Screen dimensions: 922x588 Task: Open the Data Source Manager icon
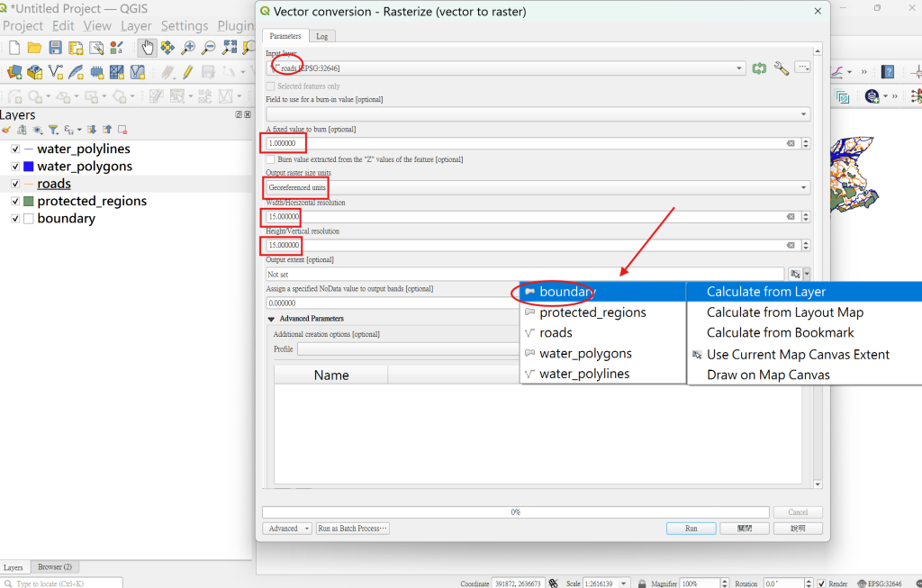pyautogui.click(x=14, y=72)
